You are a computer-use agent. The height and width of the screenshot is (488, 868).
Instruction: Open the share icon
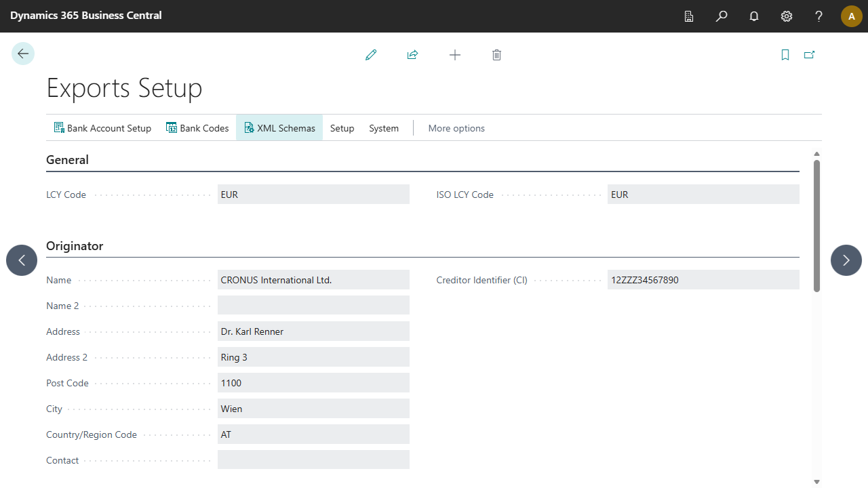click(x=412, y=55)
